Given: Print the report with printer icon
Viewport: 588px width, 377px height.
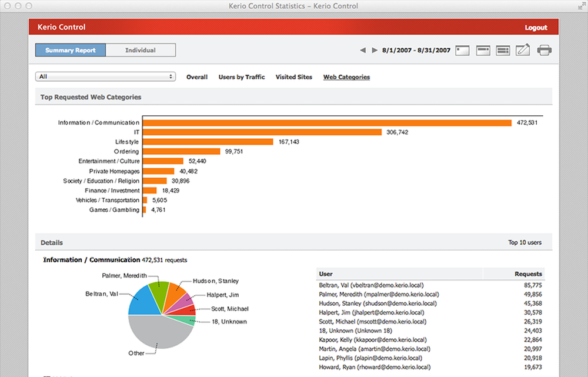Looking at the screenshot, I should [x=544, y=51].
